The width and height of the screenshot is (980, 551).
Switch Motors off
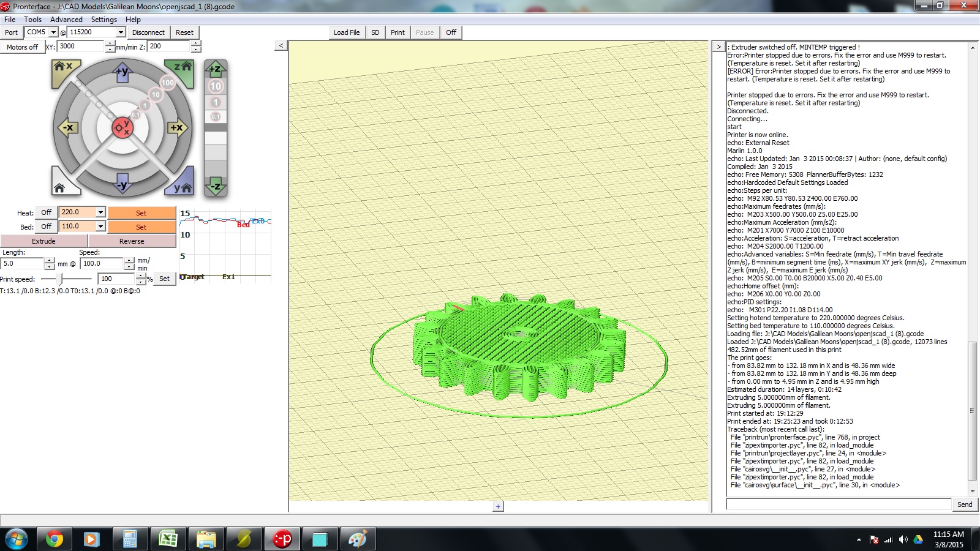(23, 47)
